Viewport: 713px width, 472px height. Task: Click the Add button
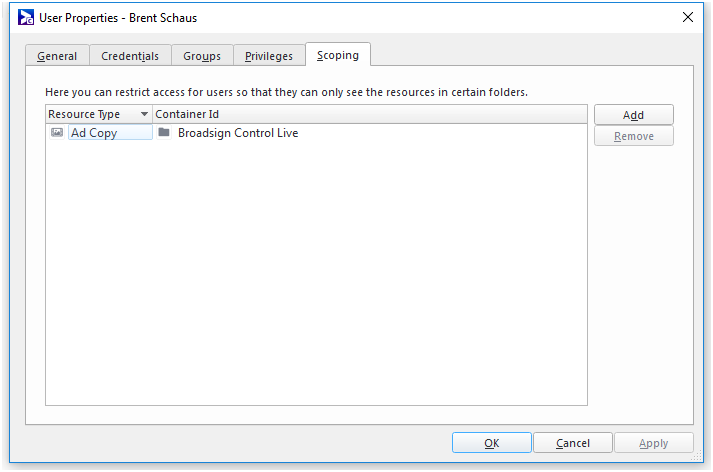point(633,115)
